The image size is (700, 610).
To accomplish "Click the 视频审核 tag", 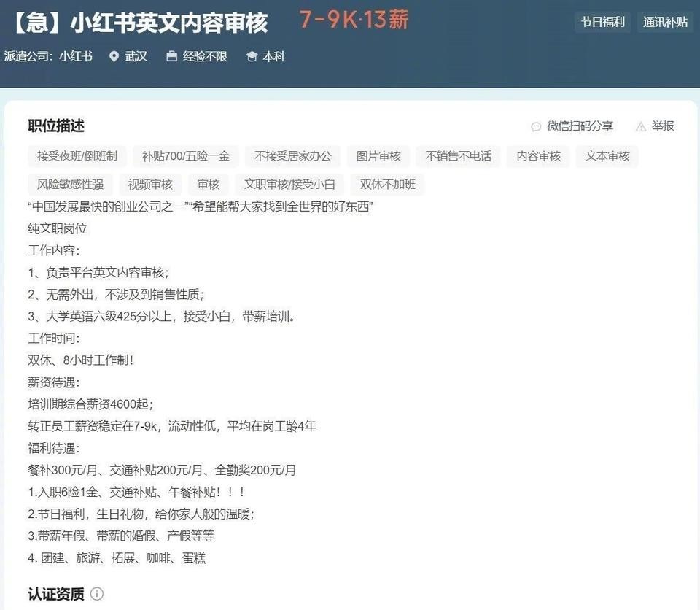I will coord(150,184).
